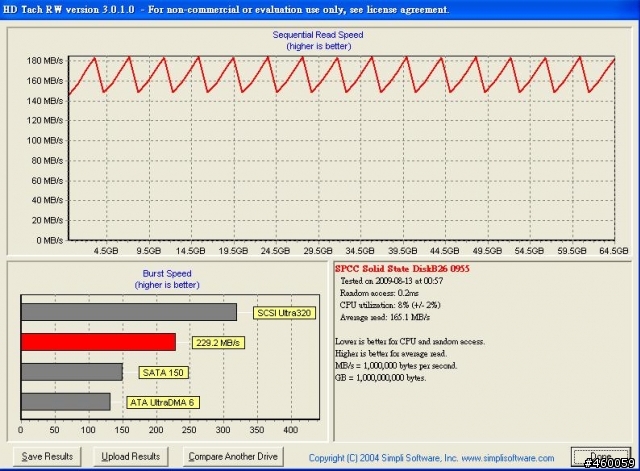Click the gray SATA 150 bar
This screenshot has height=471, width=640.
(72, 372)
